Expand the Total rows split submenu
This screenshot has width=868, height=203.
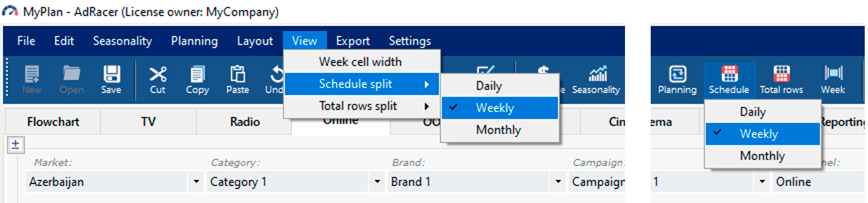(x=361, y=106)
